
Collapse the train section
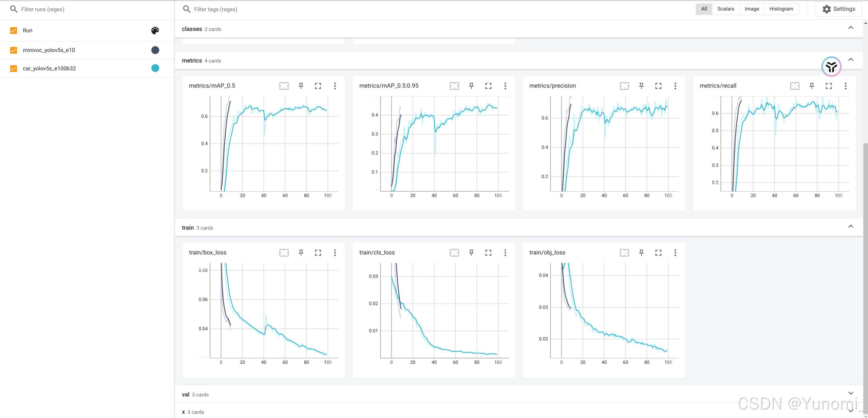(850, 226)
